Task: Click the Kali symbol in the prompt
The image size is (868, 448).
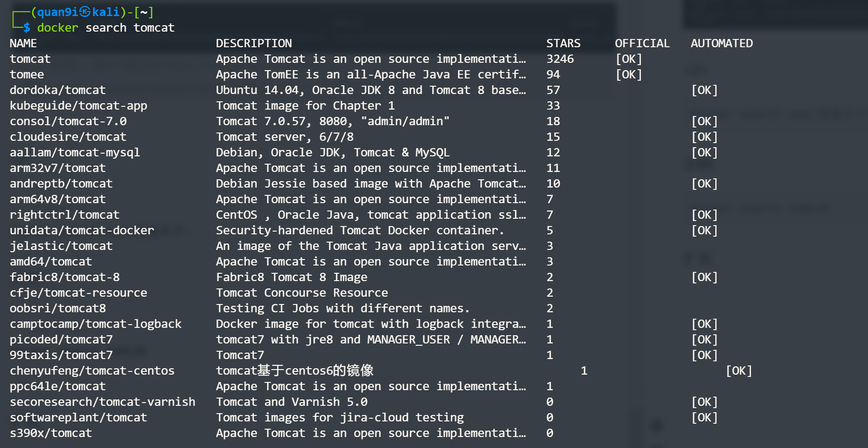Action: point(85,12)
